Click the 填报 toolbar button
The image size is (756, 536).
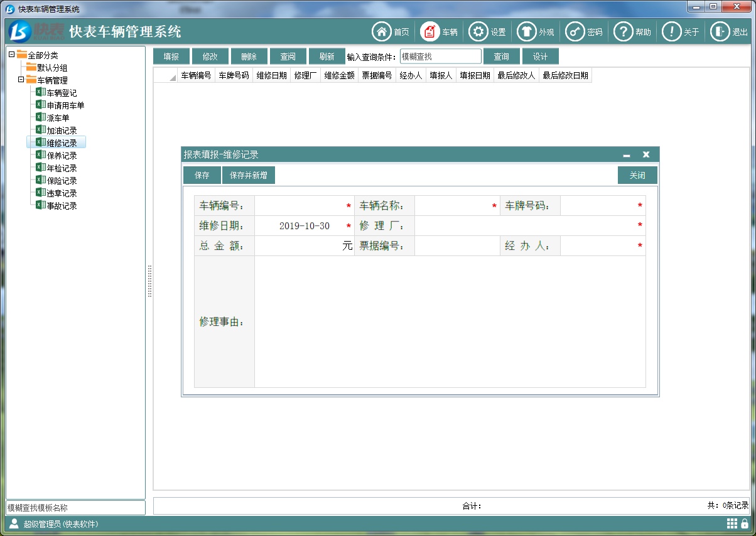(x=171, y=56)
